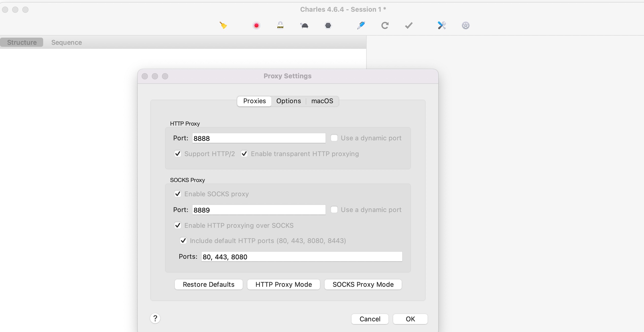
Task: Toggle the red recording button
Action: [256, 25]
